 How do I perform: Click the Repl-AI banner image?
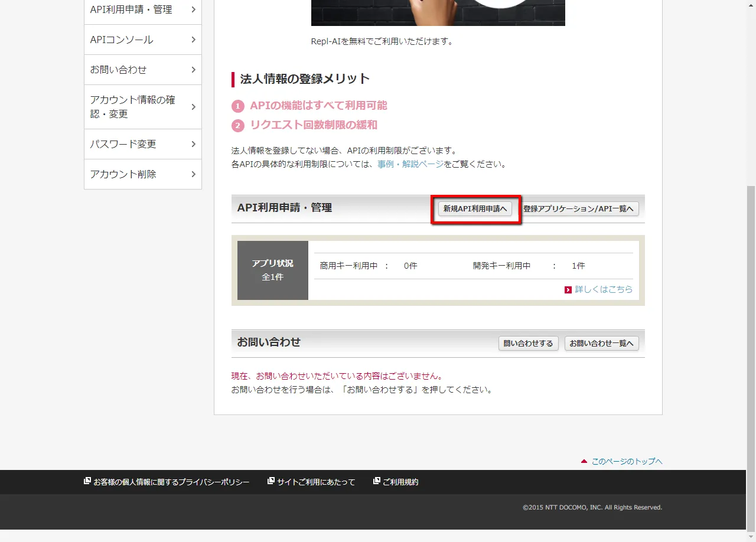[438, 12]
